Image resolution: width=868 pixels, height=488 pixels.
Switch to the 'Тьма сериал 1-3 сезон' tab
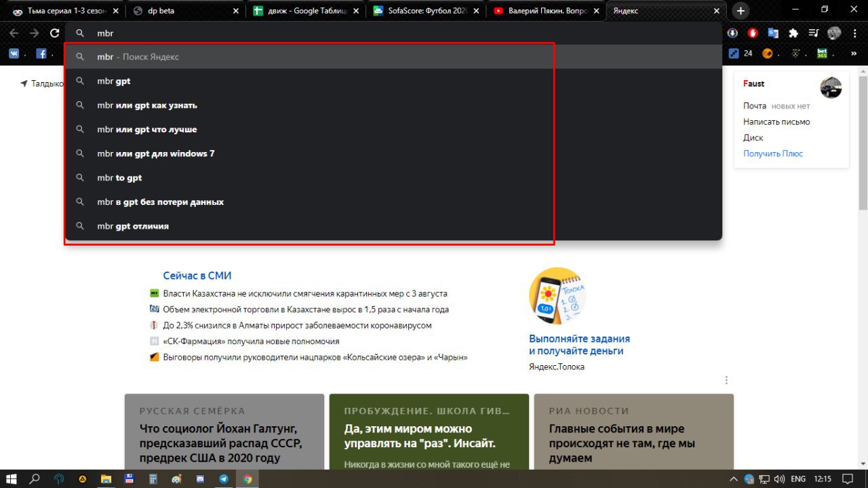pos(64,11)
